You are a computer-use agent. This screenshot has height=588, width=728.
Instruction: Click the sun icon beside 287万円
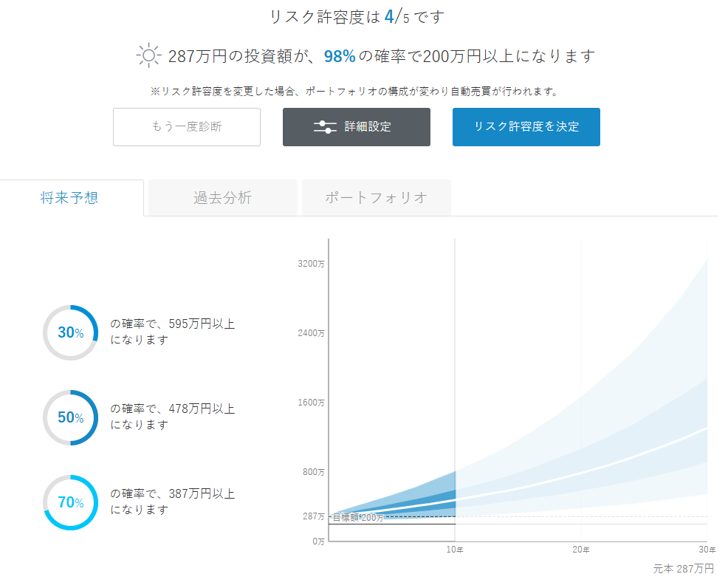tap(148, 55)
